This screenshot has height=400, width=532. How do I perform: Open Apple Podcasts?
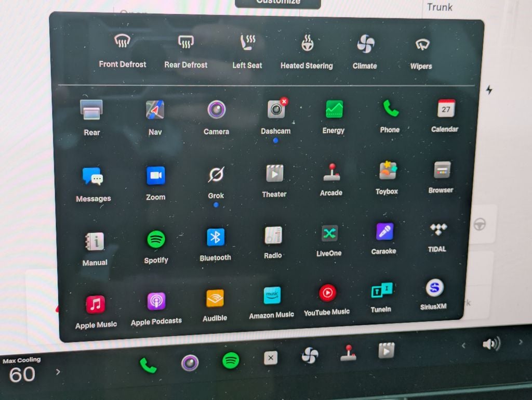coord(156,308)
